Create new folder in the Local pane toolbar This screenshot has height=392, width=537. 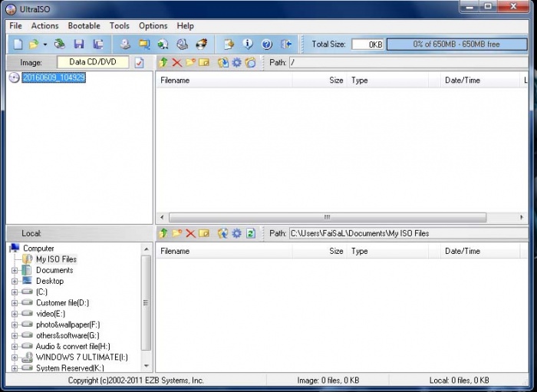point(176,233)
